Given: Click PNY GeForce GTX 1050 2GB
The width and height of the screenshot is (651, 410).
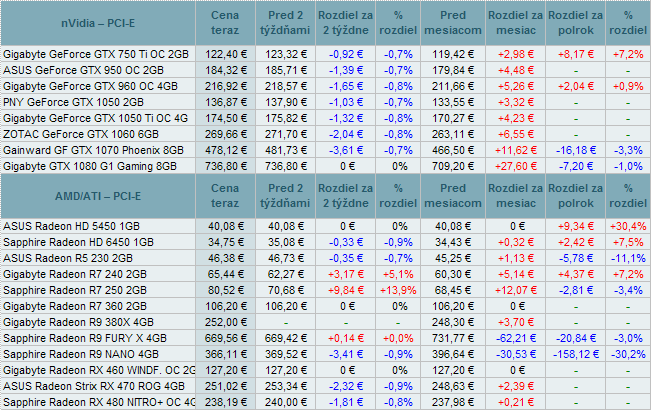Looking at the screenshot, I should 73,102.
